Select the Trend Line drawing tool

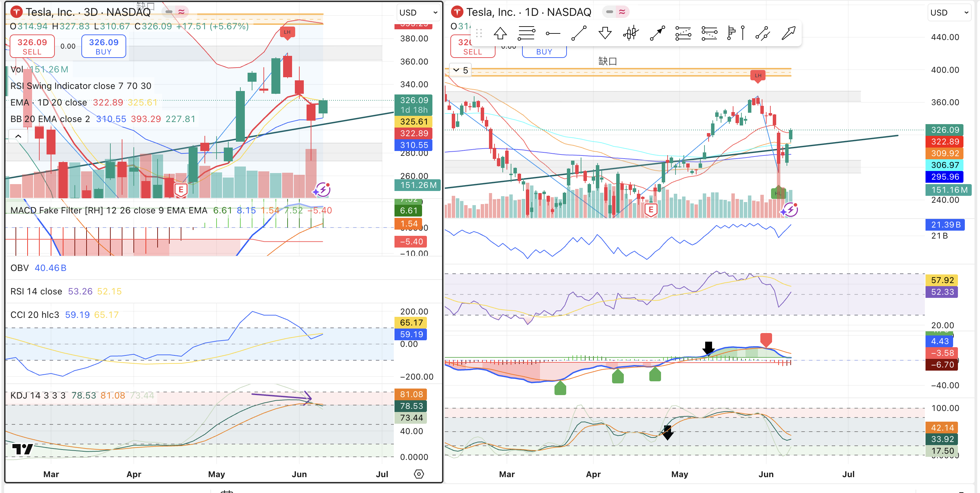coord(579,33)
